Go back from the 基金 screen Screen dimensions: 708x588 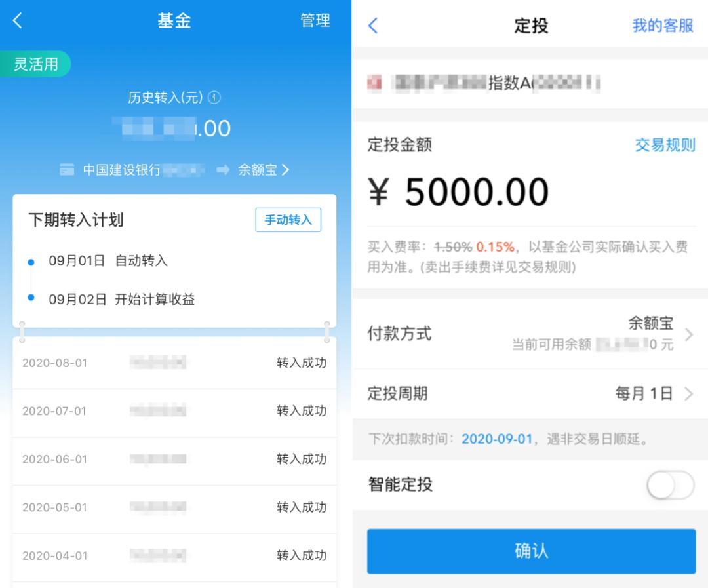tap(18, 20)
